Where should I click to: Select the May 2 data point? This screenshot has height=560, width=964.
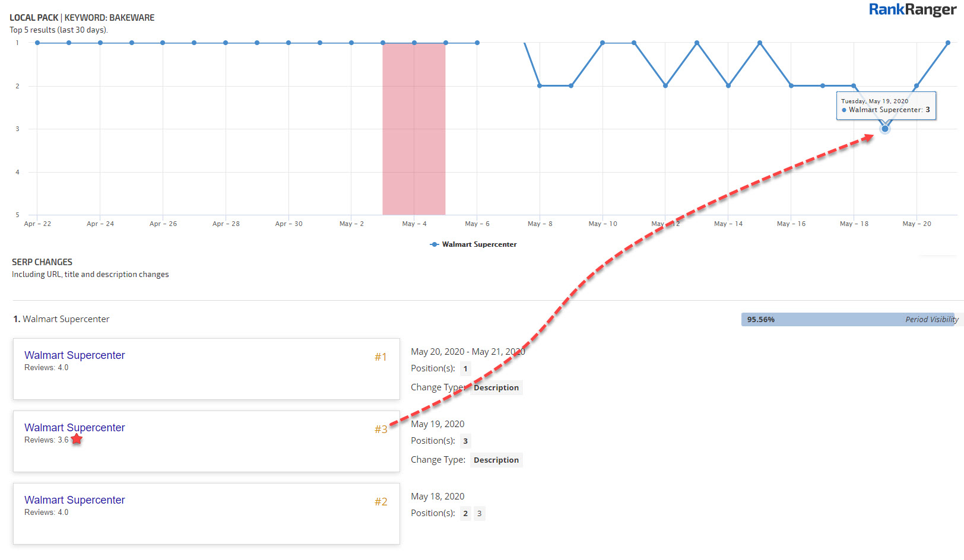(351, 43)
